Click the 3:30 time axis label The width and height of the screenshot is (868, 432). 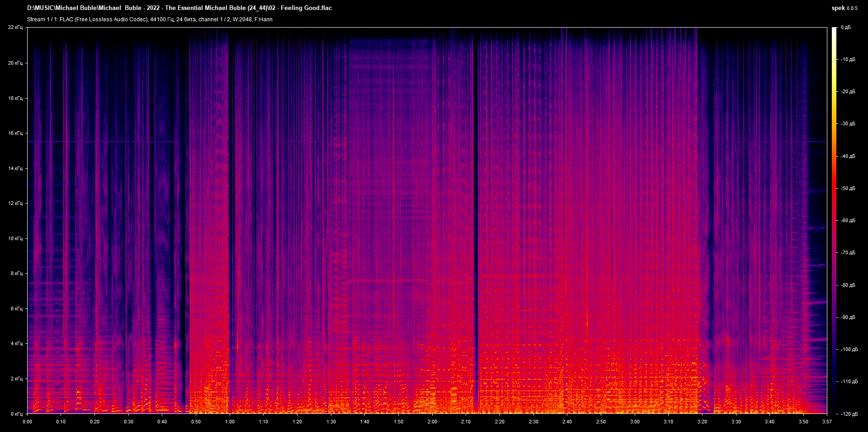point(736,422)
